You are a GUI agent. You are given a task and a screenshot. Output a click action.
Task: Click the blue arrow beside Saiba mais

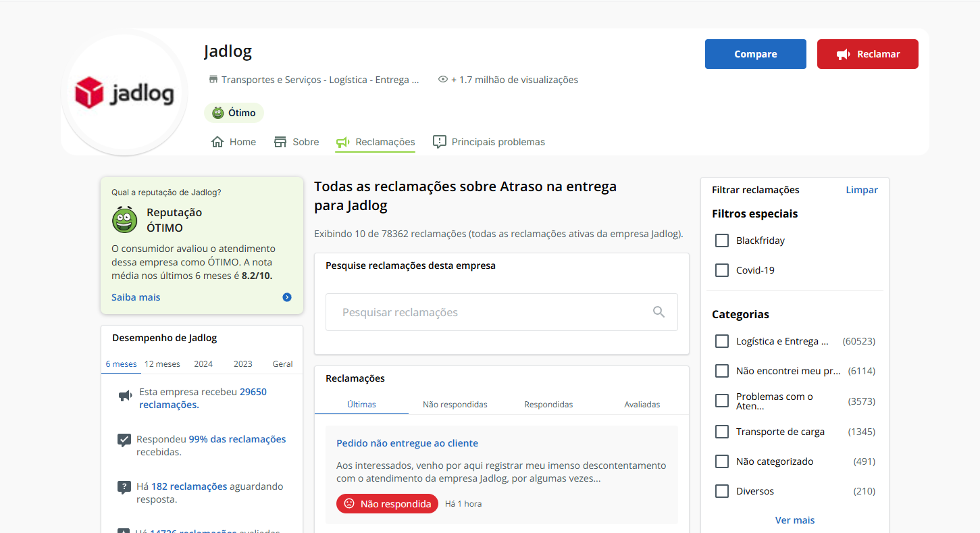287,297
